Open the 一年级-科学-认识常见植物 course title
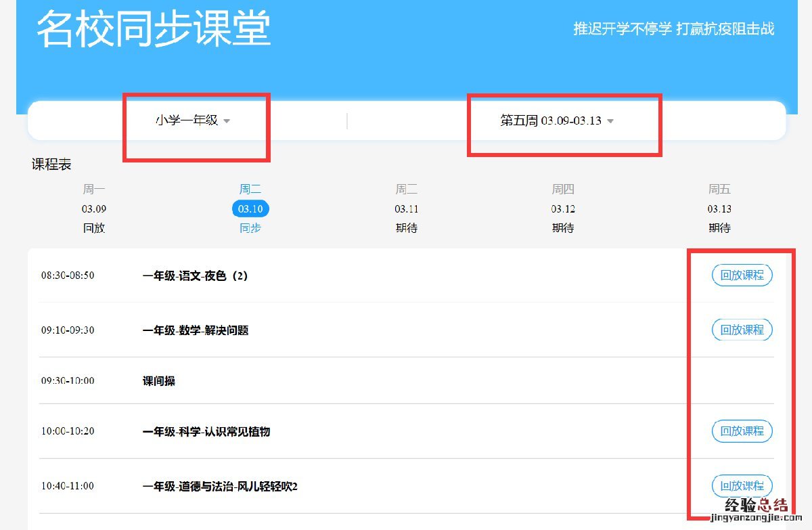The height and width of the screenshot is (530, 812). point(206,432)
